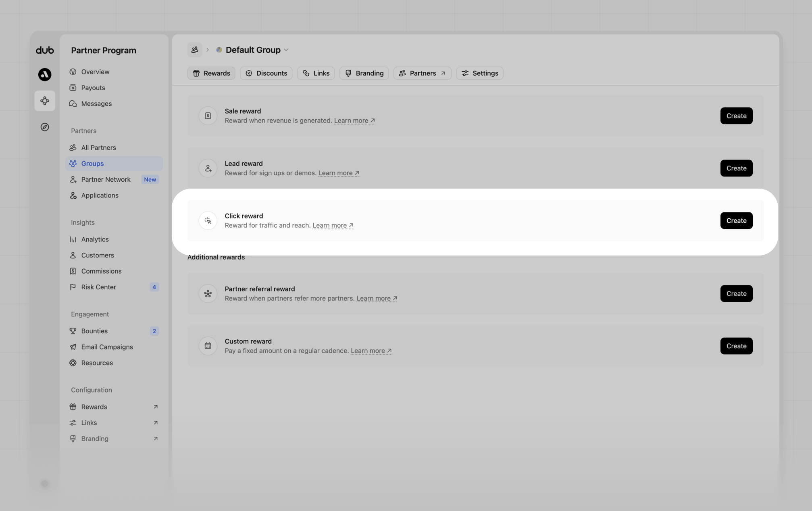Open All Partners in sidebar
This screenshot has height=511, width=812.
click(x=114, y=147)
